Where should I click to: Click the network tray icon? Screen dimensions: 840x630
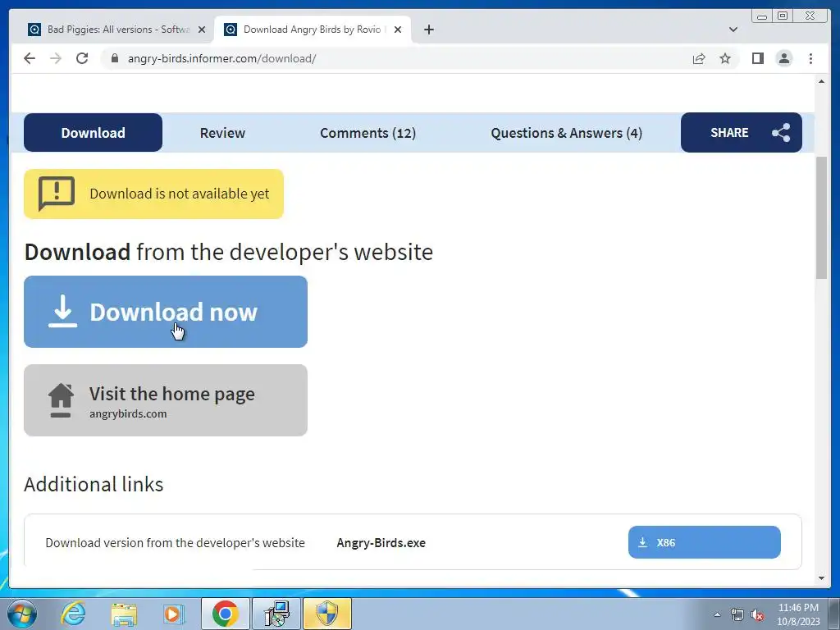[x=737, y=614]
